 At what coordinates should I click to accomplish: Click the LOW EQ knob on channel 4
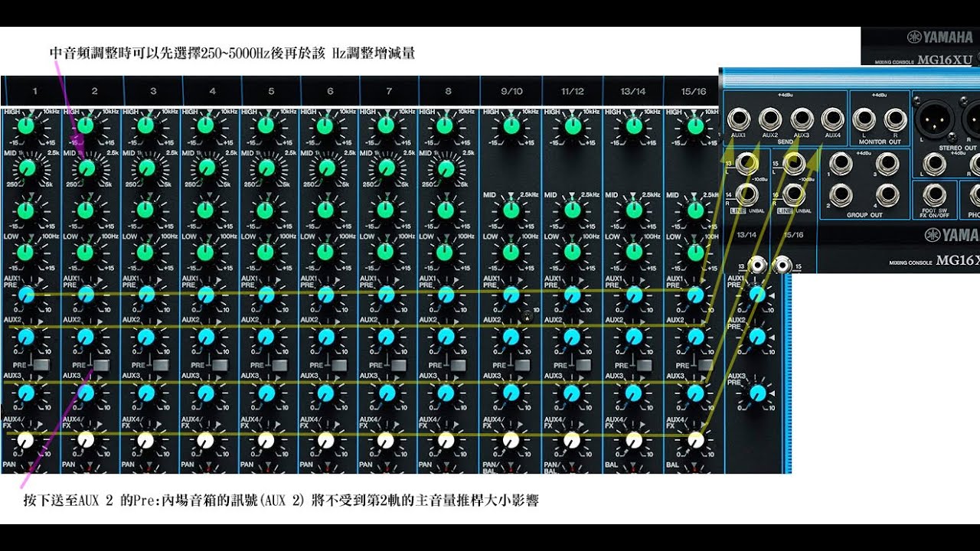point(206,251)
